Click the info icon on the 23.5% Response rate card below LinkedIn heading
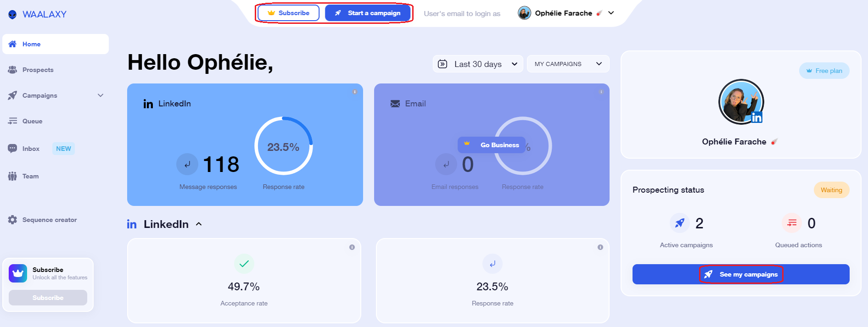Viewport: 868px width, 327px height. pos(600,247)
